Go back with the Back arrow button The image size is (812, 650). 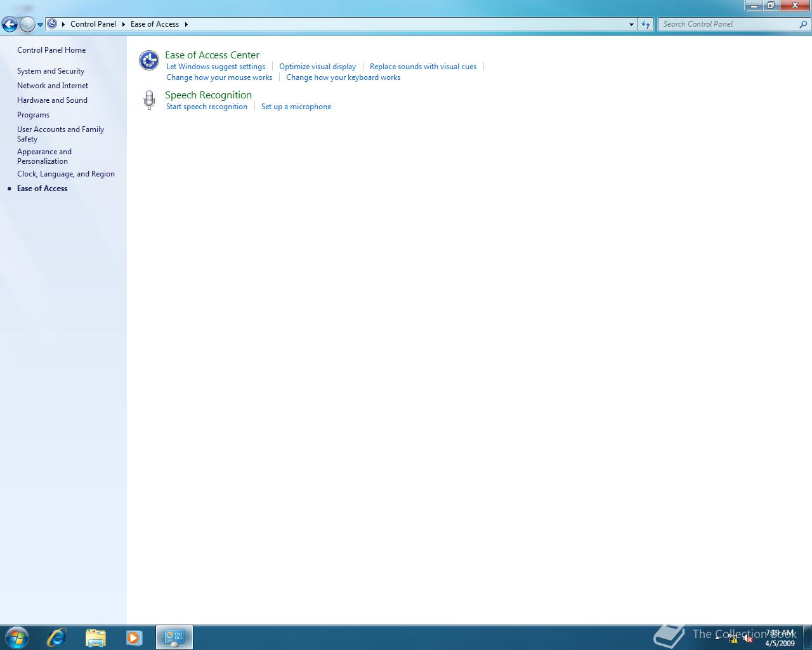[10, 24]
